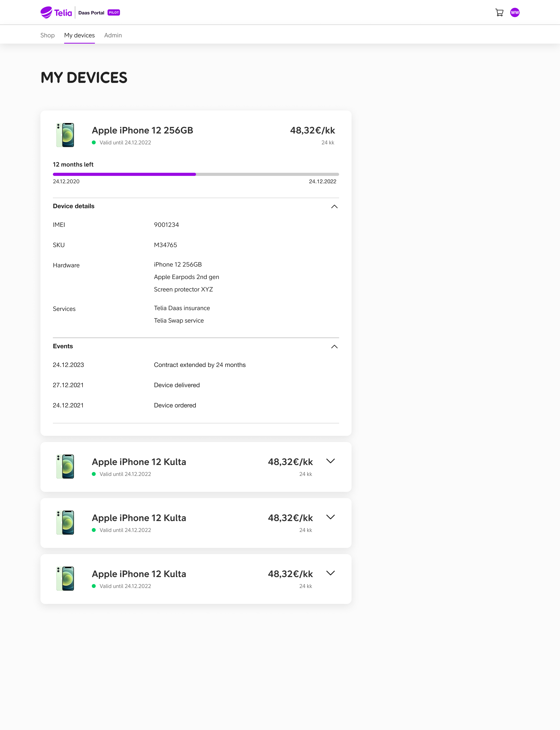Expand the first Apple iPhone 12 Kulta card

tap(330, 461)
